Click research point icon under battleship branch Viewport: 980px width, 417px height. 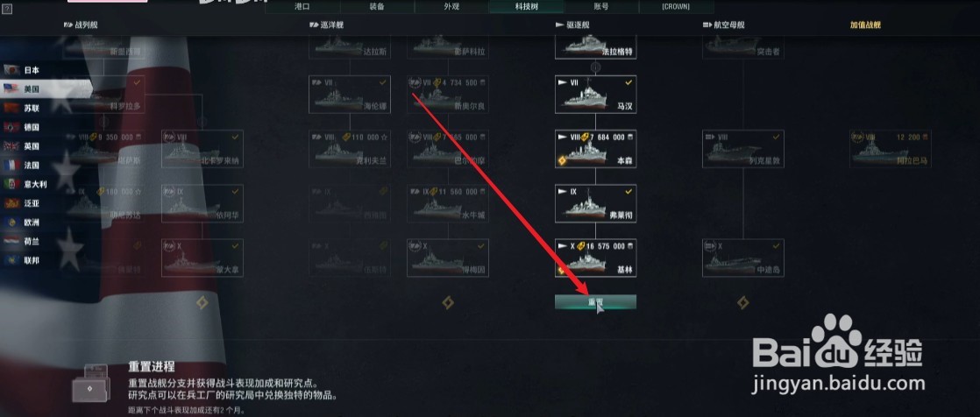(202, 303)
